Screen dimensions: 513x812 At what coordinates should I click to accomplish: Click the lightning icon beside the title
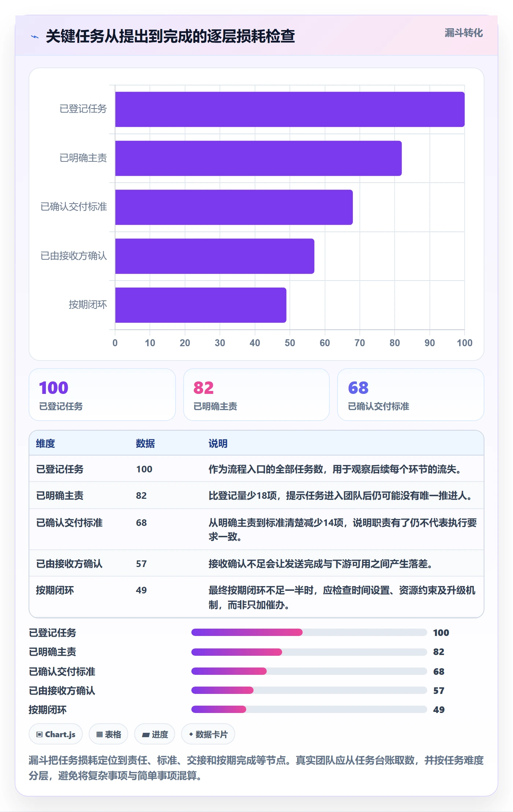pos(35,37)
